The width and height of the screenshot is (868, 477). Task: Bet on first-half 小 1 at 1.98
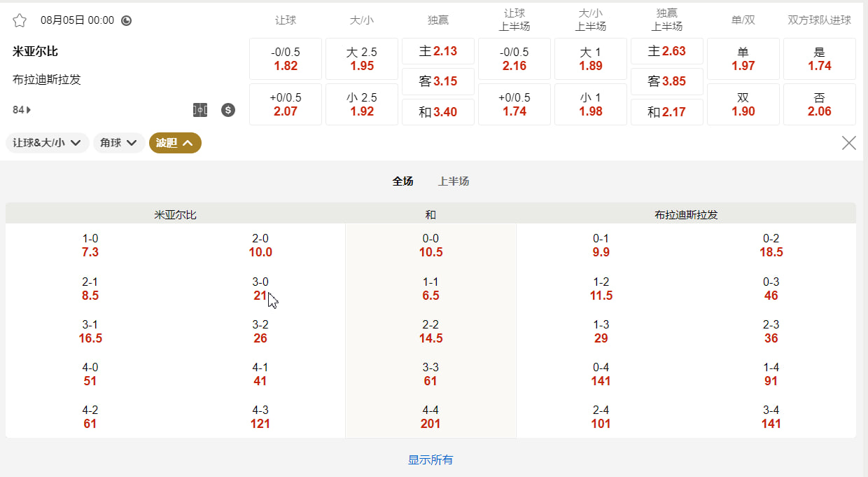tap(591, 104)
